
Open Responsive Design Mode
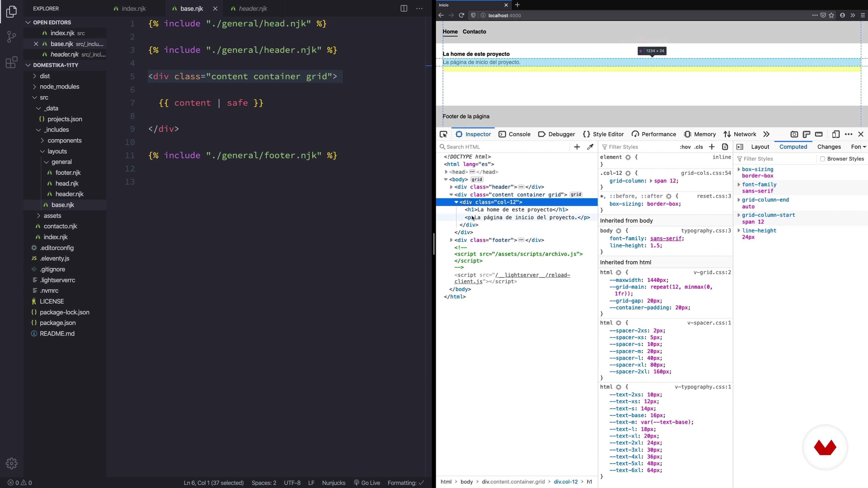[835, 134]
